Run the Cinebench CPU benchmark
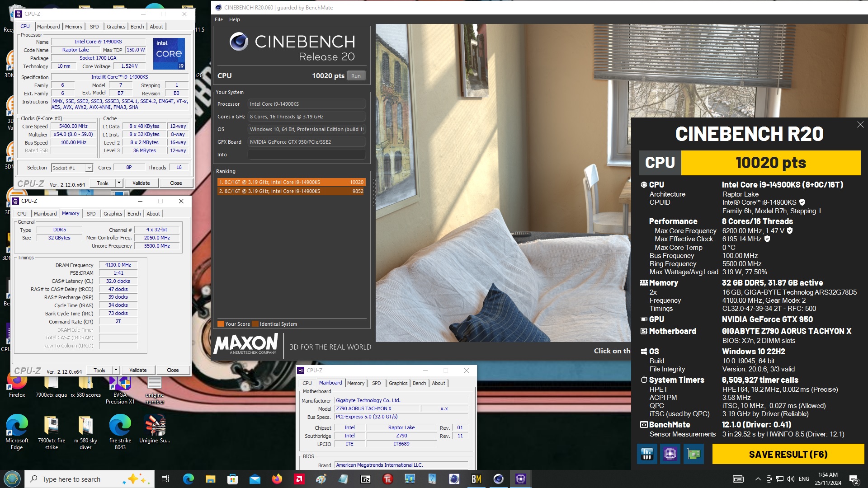 [x=356, y=76]
